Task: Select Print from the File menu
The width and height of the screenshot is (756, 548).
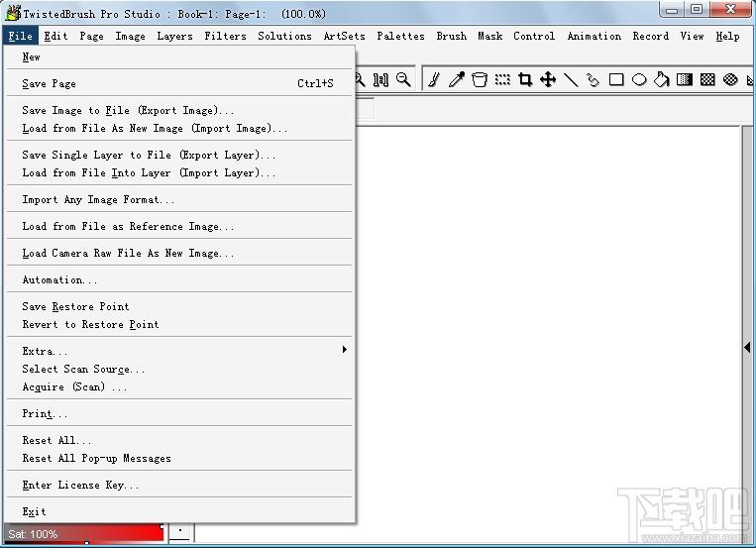Action: click(179, 414)
